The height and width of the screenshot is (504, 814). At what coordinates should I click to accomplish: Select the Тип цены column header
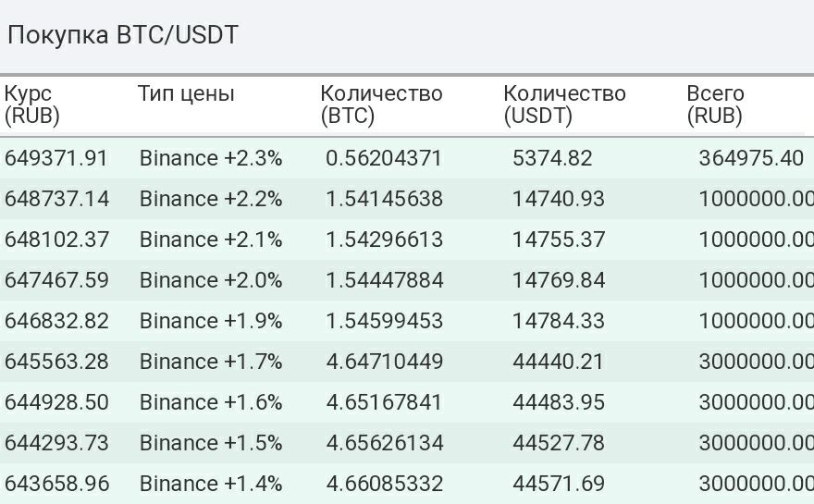click(x=186, y=94)
